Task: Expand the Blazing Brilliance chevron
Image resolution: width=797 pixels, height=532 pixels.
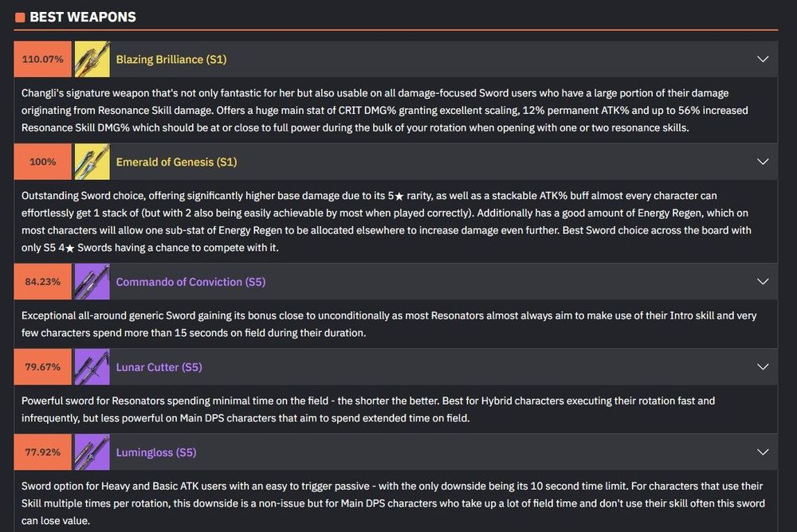Action: (763, 59)
